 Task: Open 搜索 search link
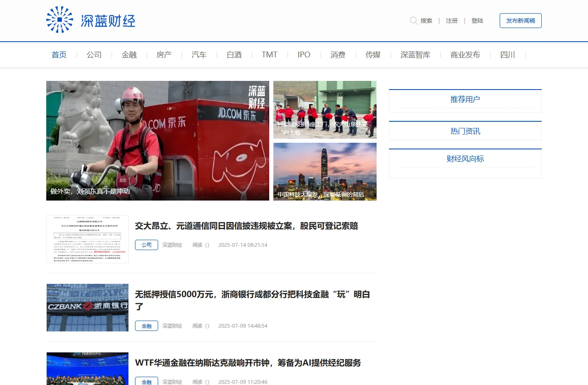(x=426, y=21)
